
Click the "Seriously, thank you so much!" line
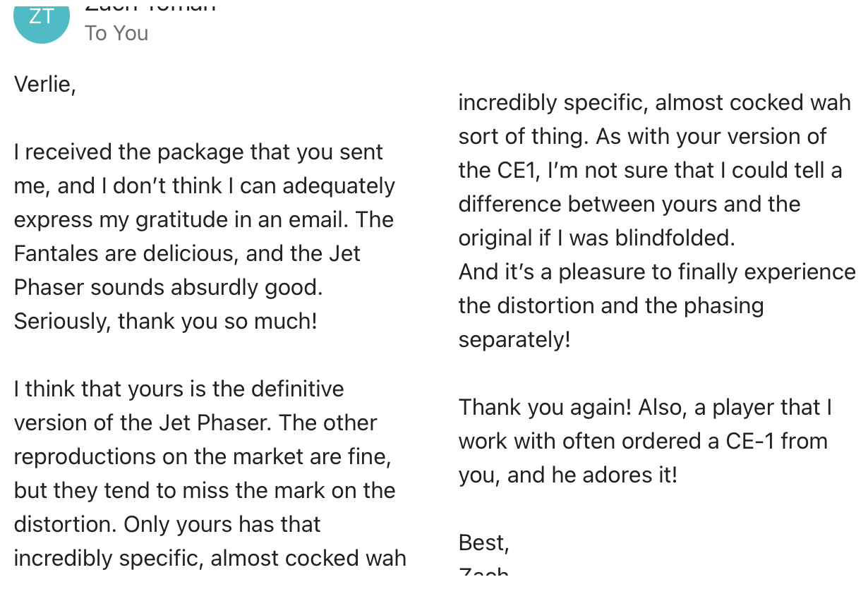coord(166,322)
